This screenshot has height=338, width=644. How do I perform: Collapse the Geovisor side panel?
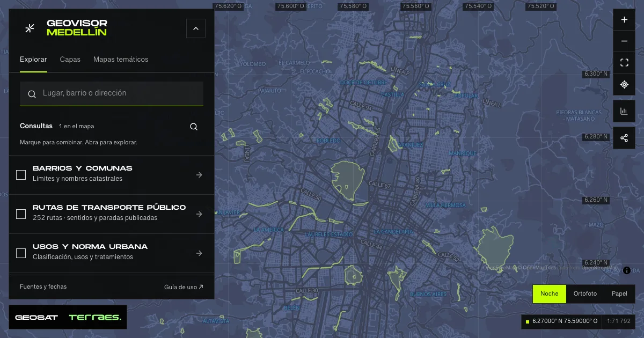click(x=196, y=28)
